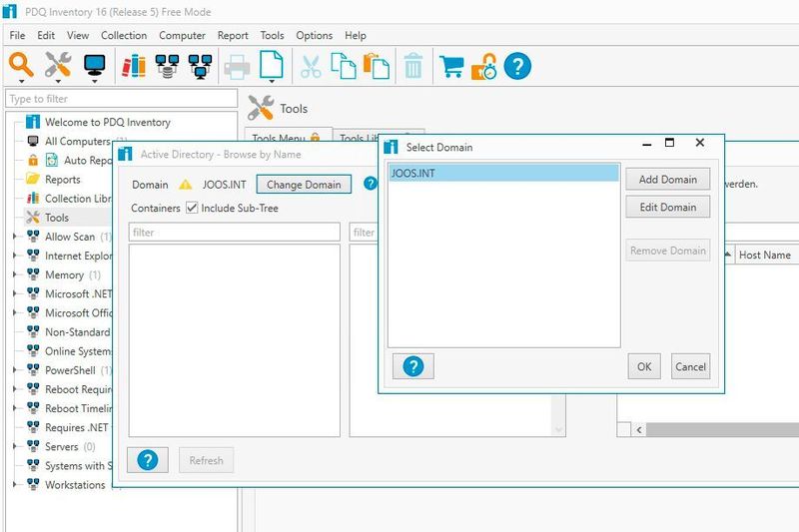The image size is (799, 532).
Task: Open the View menu
Action: pyautogui.click(x=78, y=36)
